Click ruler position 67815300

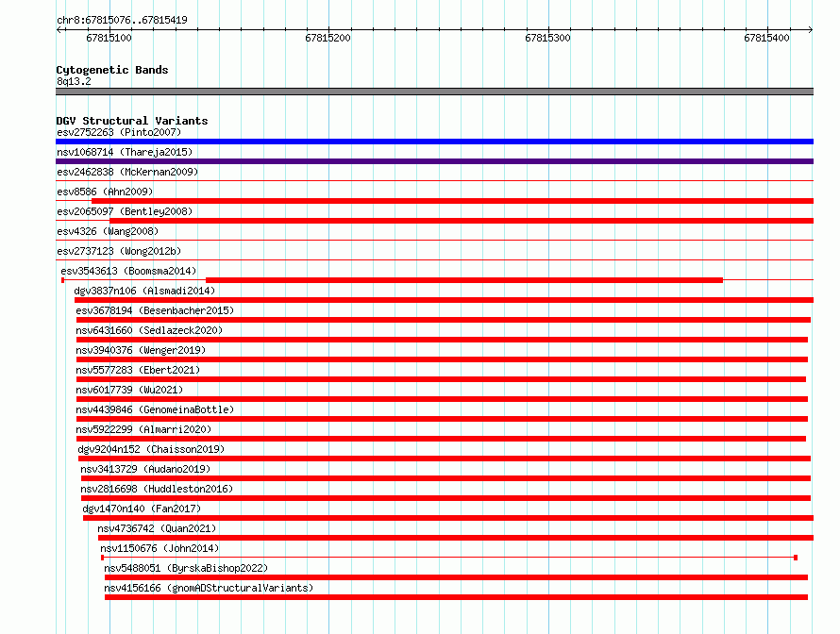(547, 38)
